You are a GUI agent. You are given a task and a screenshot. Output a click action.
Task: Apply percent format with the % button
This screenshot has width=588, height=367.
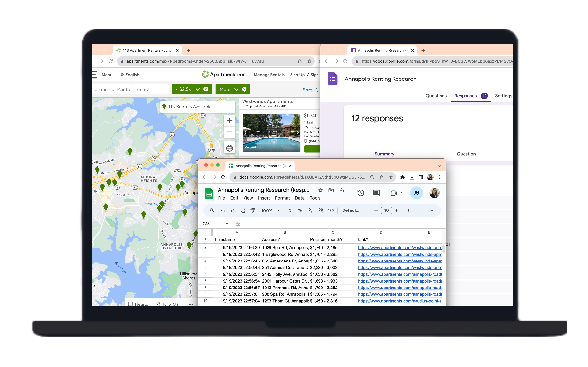tap(300, 210)
